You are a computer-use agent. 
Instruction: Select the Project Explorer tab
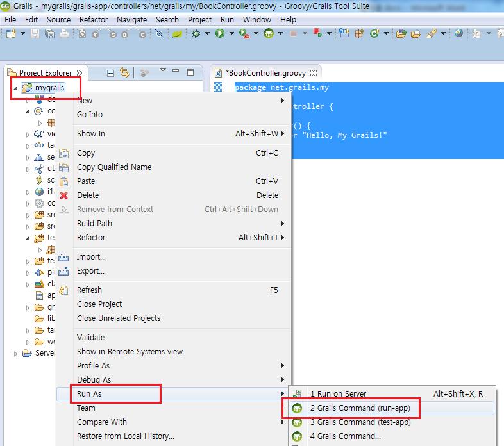coord(46,73)
